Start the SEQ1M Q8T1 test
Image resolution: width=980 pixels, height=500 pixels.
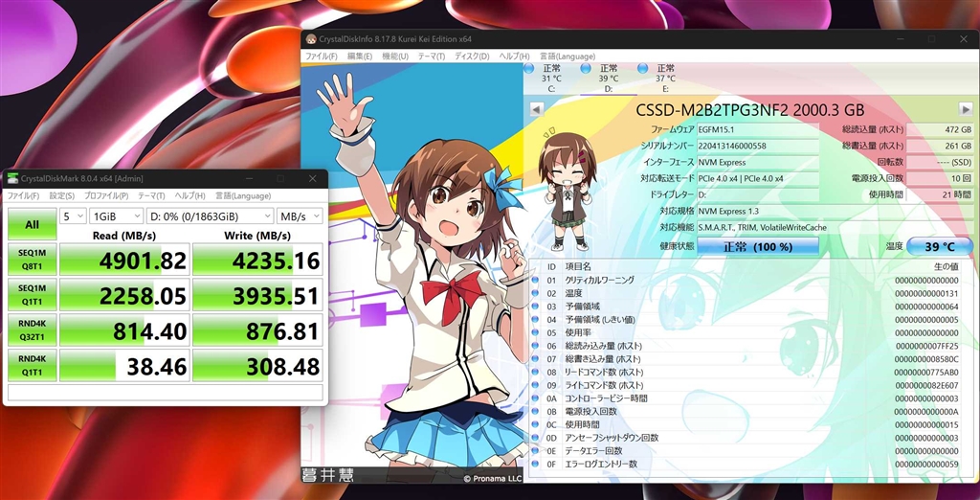pos(32,260)
